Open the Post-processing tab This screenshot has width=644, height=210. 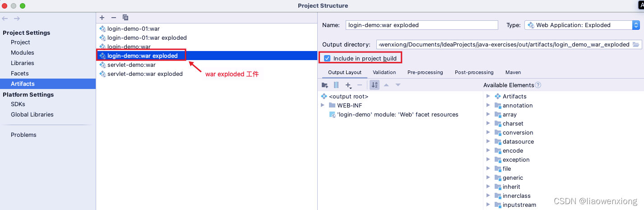coord(474,72)
